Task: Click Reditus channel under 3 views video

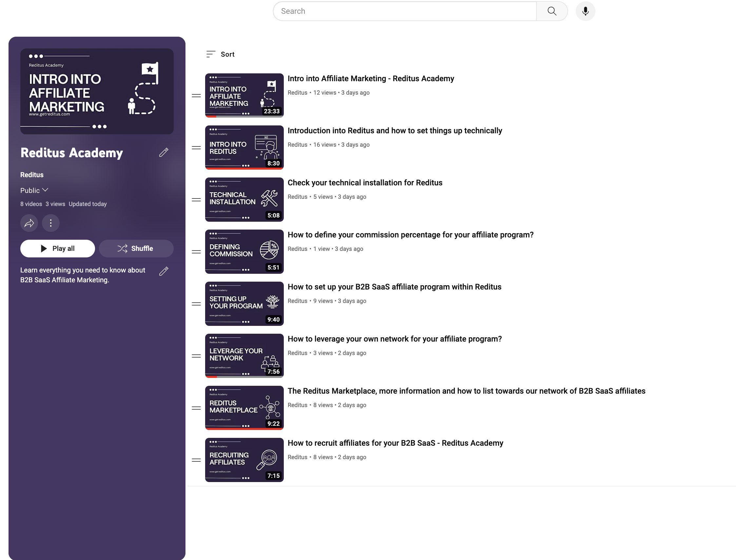Action: pos(298,353)
